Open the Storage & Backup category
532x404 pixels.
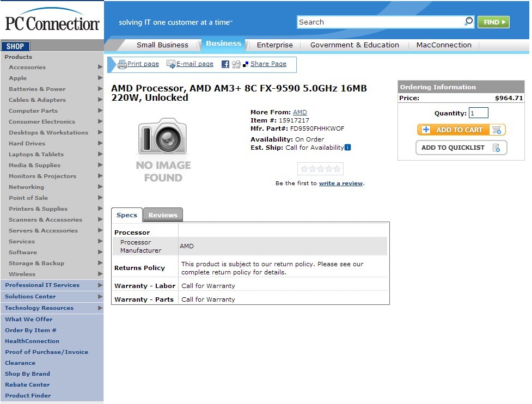[36, 263]
